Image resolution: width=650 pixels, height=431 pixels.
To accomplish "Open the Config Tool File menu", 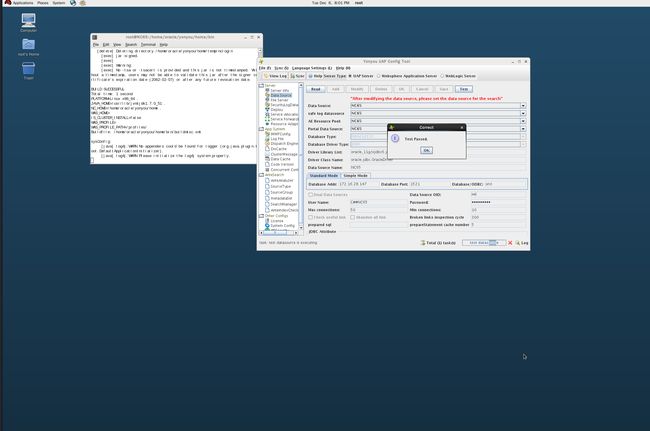I will [265, 68].
